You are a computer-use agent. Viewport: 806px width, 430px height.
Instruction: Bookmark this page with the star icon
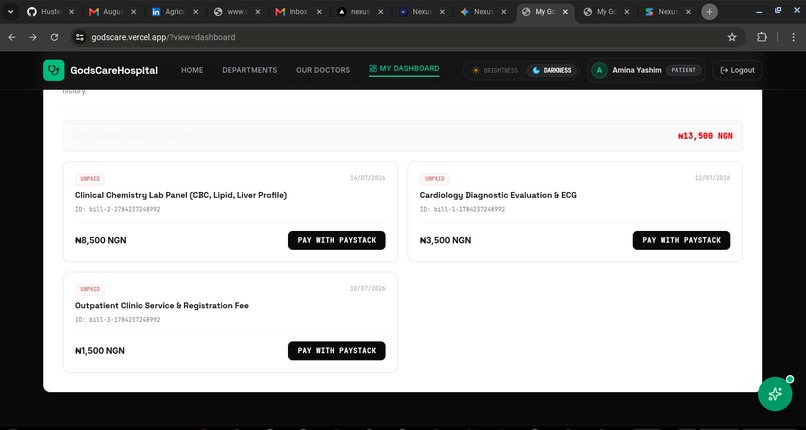click(732, 37)
